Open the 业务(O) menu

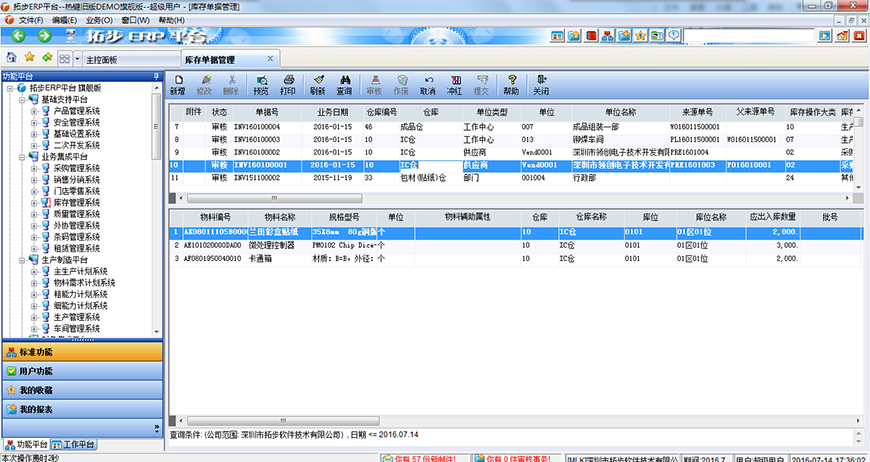(x=99, y=20)
